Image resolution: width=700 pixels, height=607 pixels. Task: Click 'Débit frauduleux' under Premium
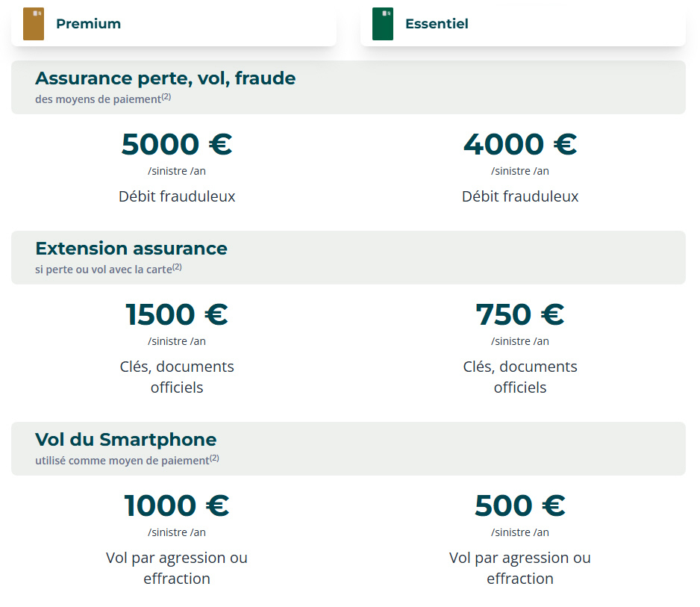coord(177,197)
